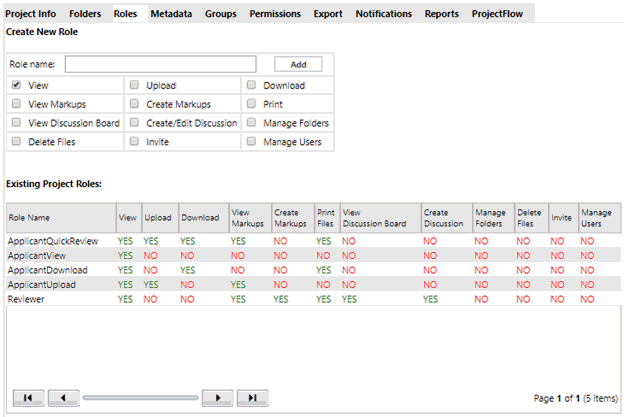Enable the Invite checkbox
This screenshot has width=624, height=417.
pyautogui.click(x=134, y=141)
